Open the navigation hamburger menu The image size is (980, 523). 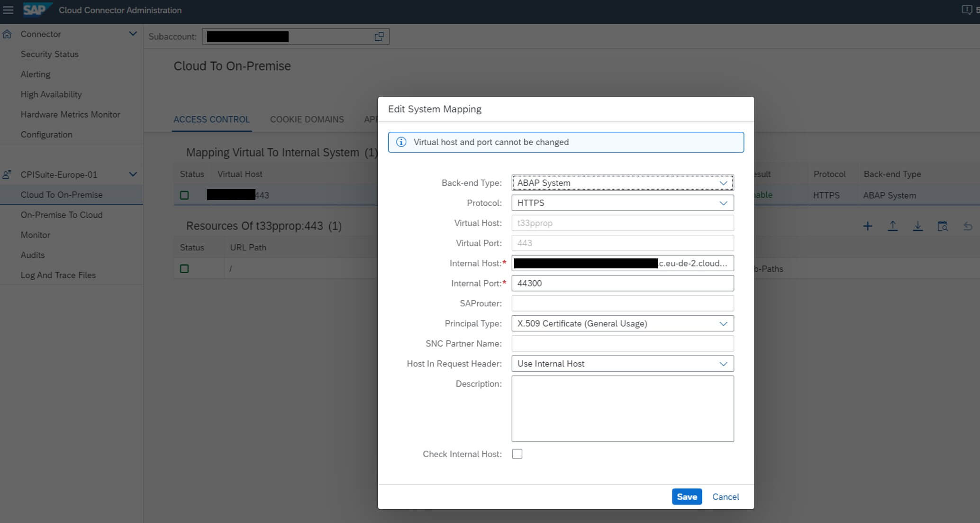click(x=8, y=10)
